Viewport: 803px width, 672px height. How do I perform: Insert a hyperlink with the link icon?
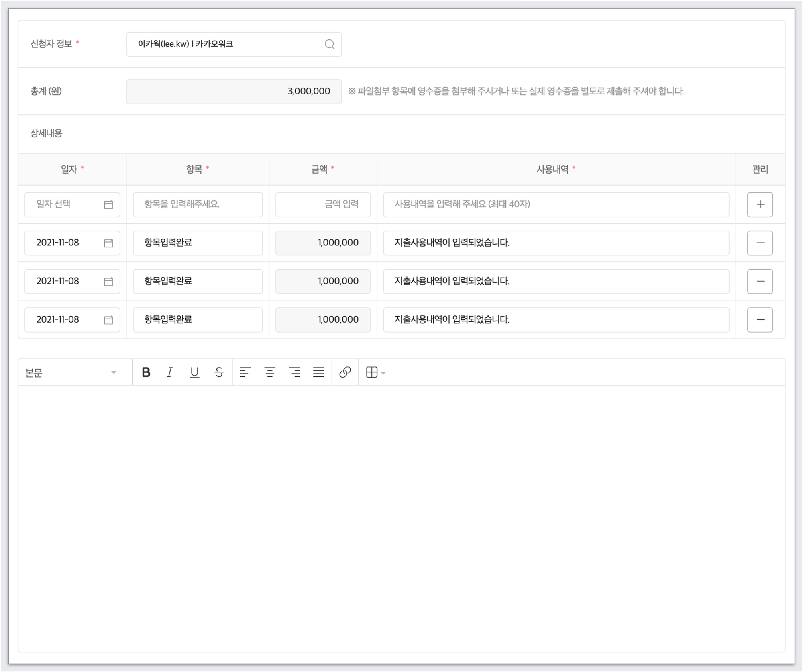pos(345,372)
